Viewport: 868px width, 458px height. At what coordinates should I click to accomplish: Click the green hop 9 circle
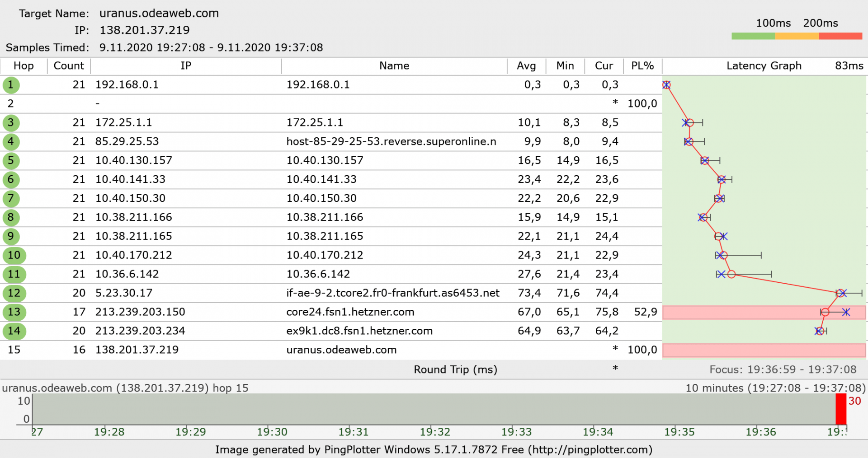pyautogui.click(x=11, y=237)
